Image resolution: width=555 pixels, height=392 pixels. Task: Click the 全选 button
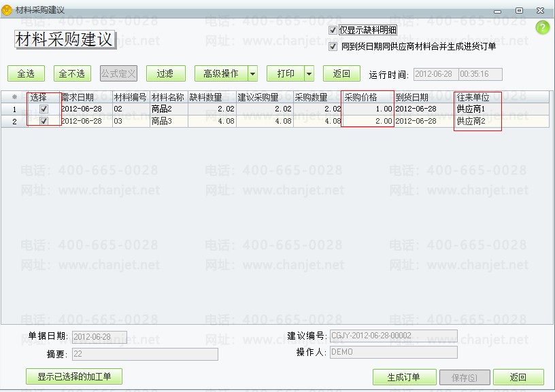[x=26, y=73]
